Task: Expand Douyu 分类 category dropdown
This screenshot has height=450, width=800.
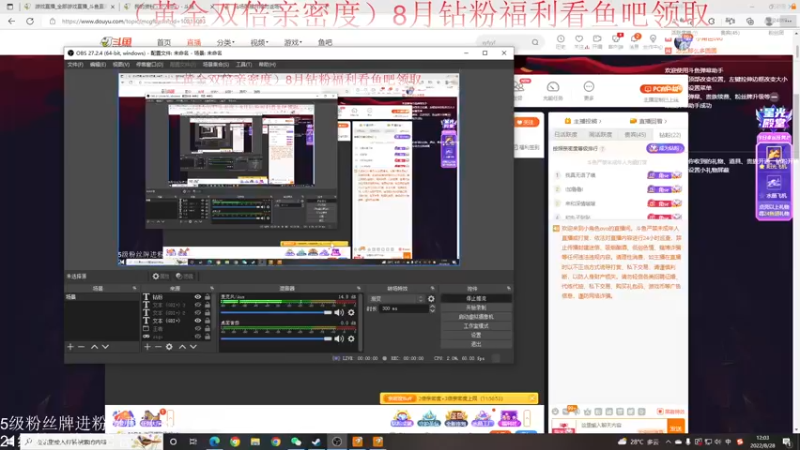Action: (x=225, y=42)
